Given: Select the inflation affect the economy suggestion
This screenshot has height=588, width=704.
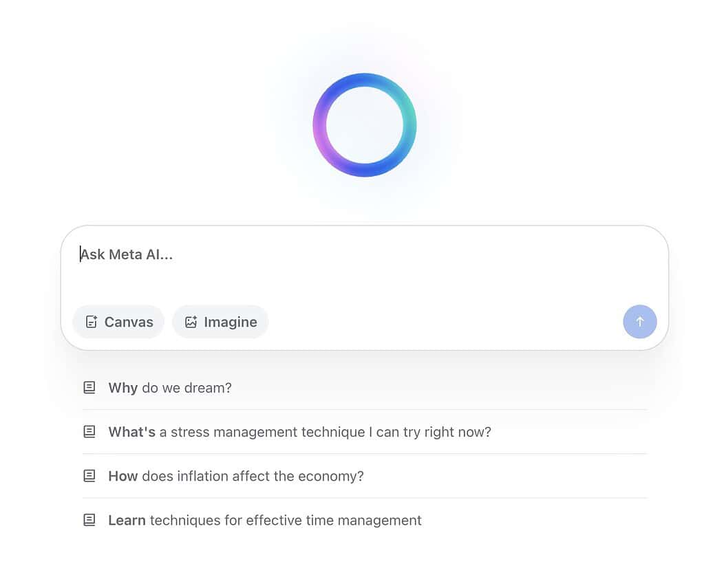Looking at the screenshot, I should tap(253, 476).
